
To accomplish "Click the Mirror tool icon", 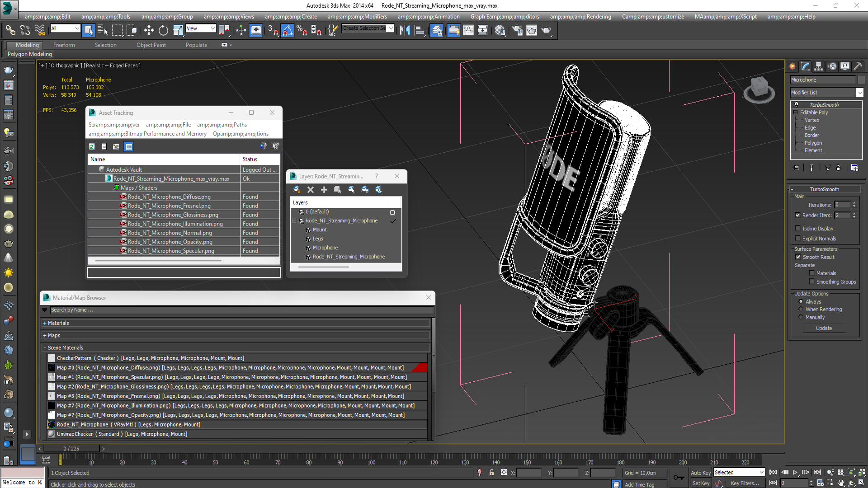I will coord(405,30).
